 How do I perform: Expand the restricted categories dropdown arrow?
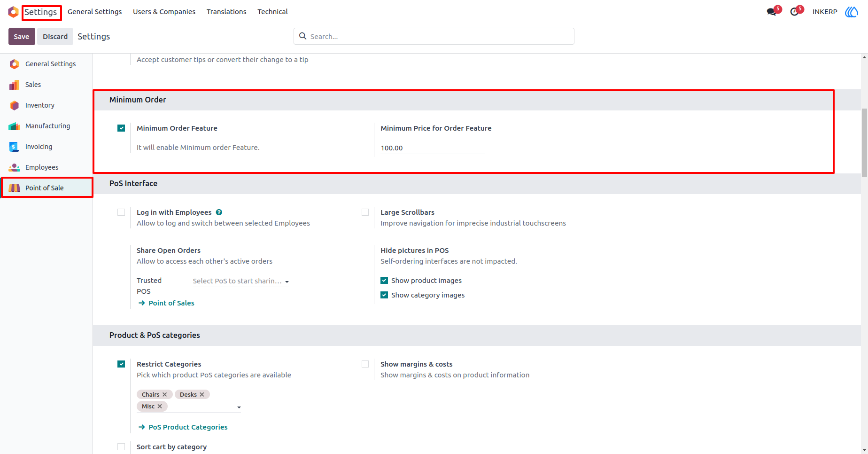239,407
